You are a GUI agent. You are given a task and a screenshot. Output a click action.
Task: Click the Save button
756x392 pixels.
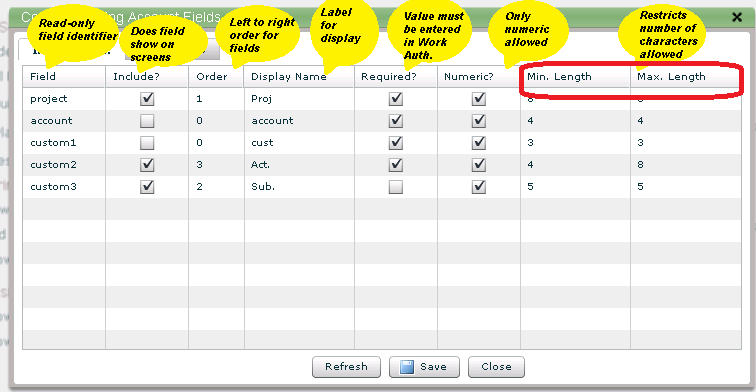point(424,367)
